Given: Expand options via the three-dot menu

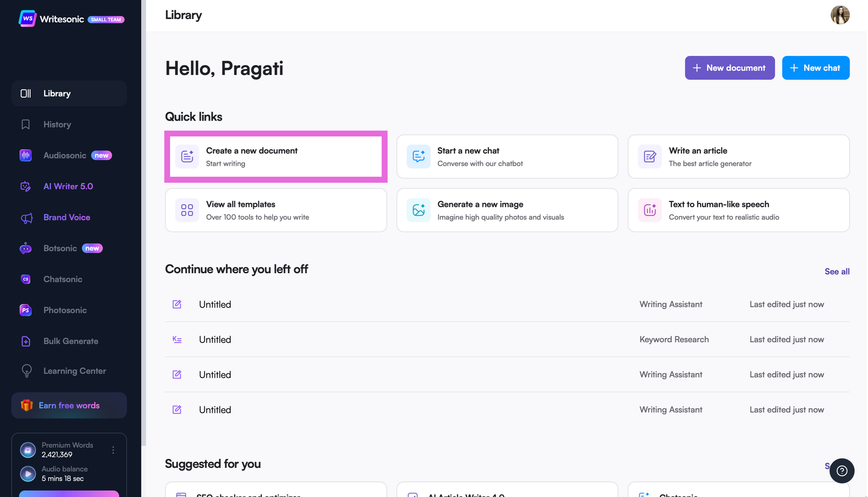Looking at the screenshot, I should [113, 450].
